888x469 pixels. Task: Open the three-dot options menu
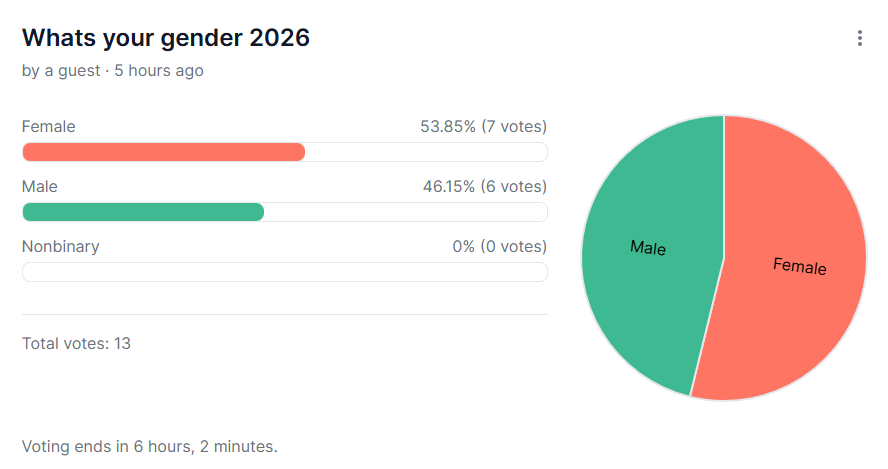tap(859, 38)
